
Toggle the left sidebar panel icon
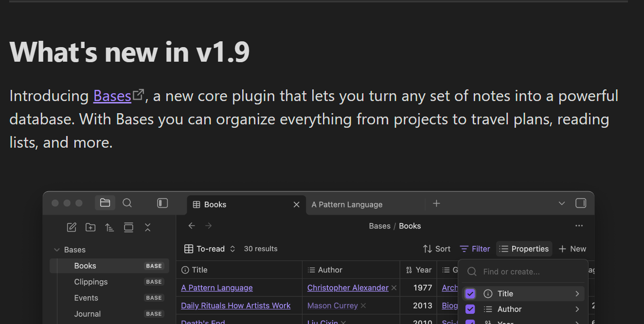tap(162, 203)
